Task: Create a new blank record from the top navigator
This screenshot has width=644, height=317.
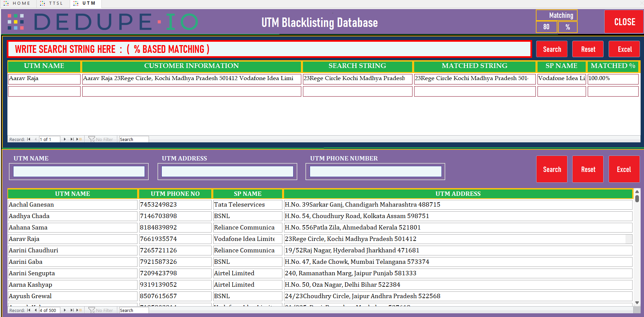Action: 79,139
